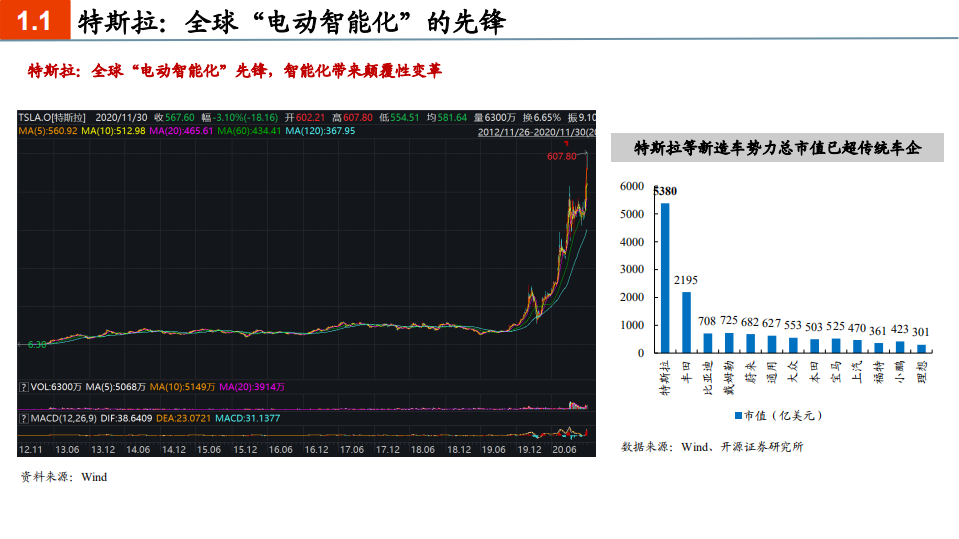
Task: Click the volume MA(5):5068万 label
Action: [116, 387]
